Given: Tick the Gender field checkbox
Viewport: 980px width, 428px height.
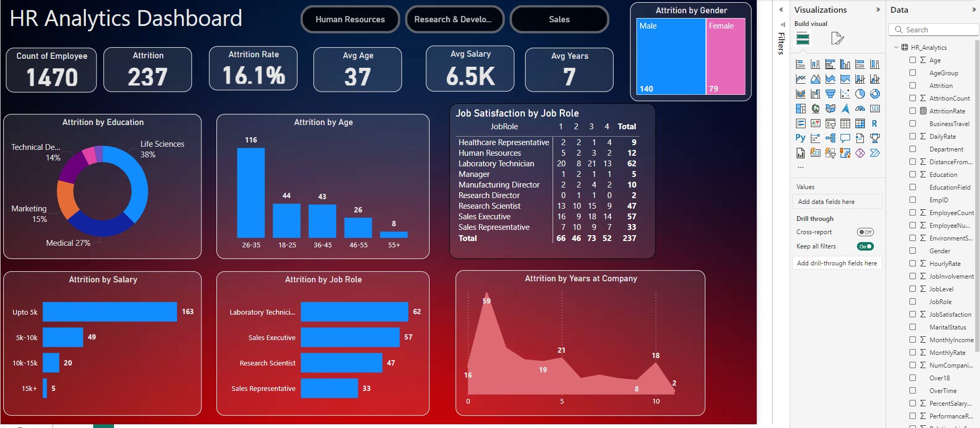Looking at the screenshot, I should click(913, 251).
